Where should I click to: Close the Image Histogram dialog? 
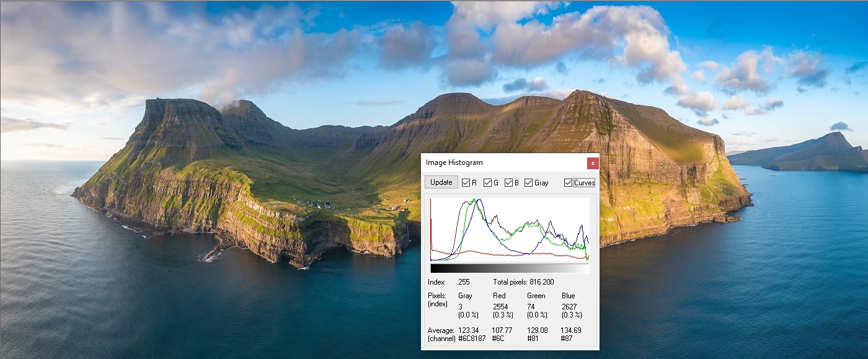pos(593,163)
